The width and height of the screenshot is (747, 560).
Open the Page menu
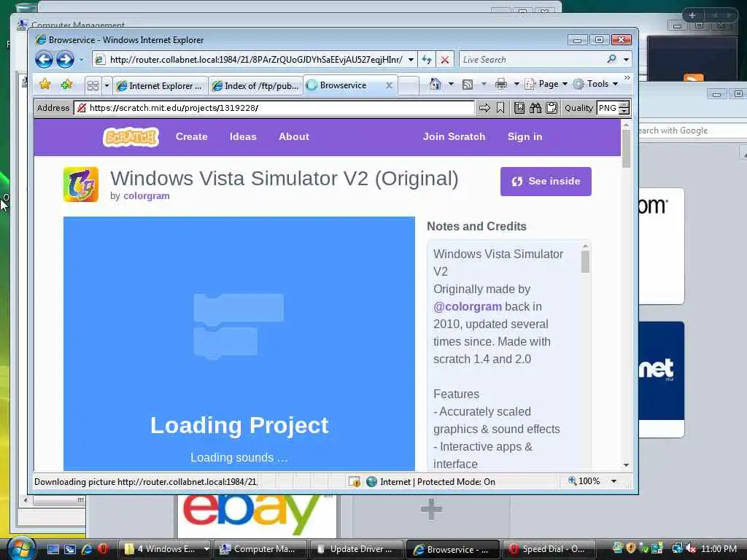(546, 84)
